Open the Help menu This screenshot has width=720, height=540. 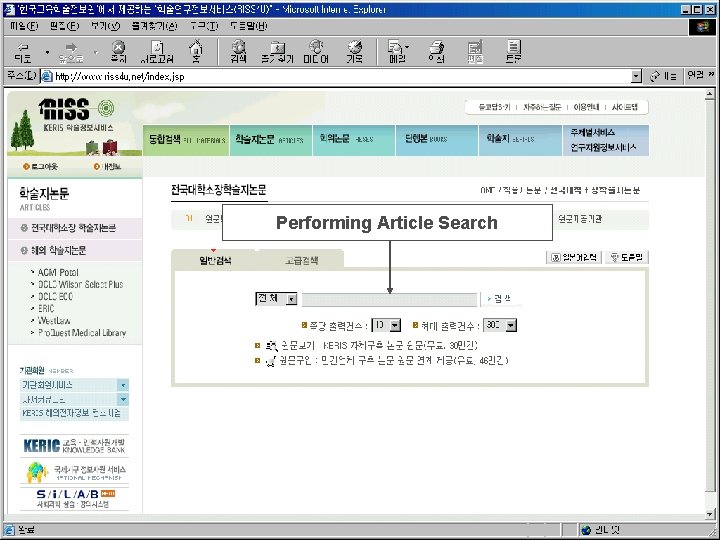click(249, 26)
